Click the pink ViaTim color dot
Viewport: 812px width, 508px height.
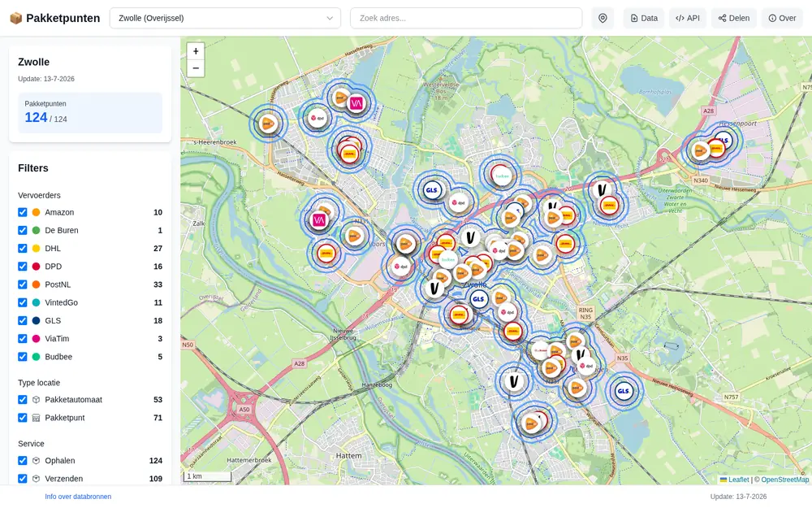click(37, 338)
